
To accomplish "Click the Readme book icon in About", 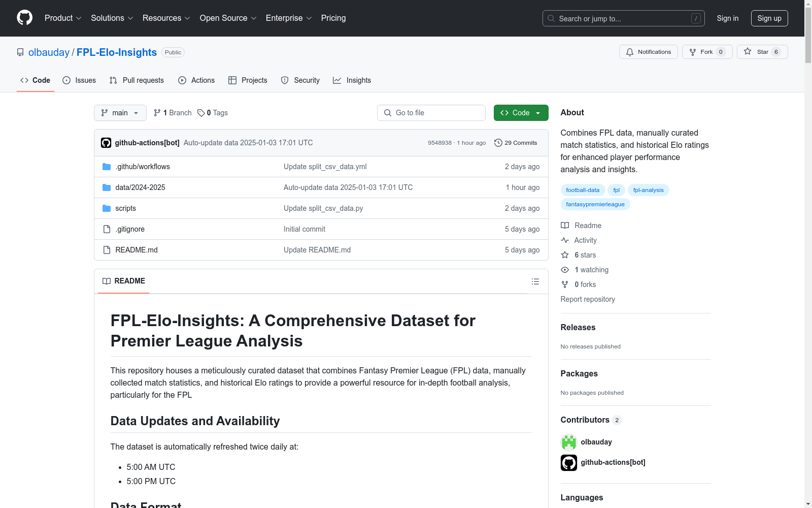I will [565, 226].
